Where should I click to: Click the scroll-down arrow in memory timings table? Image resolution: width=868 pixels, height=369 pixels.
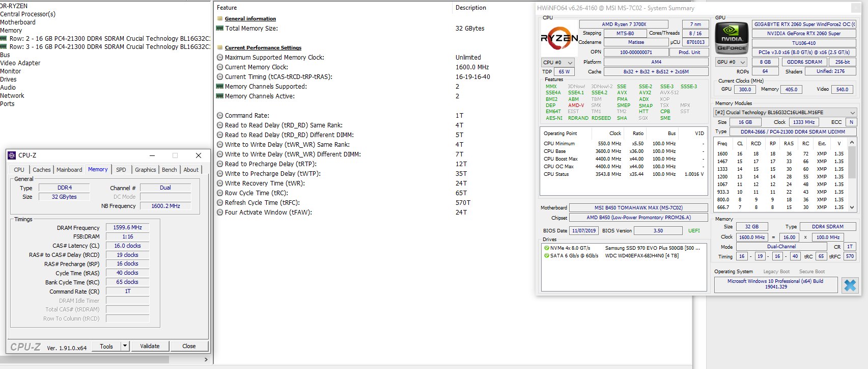(x=852, y=207)
